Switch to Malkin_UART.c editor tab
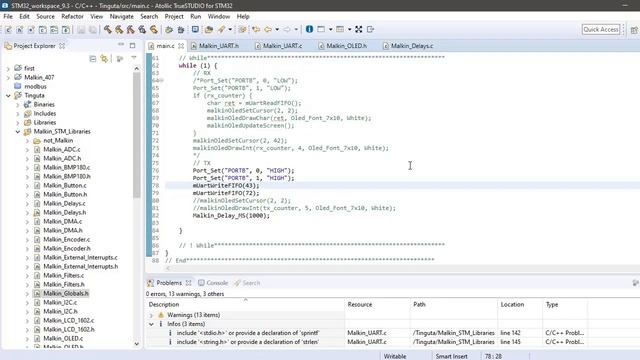The image size is (640, 360). coord(278,46)
